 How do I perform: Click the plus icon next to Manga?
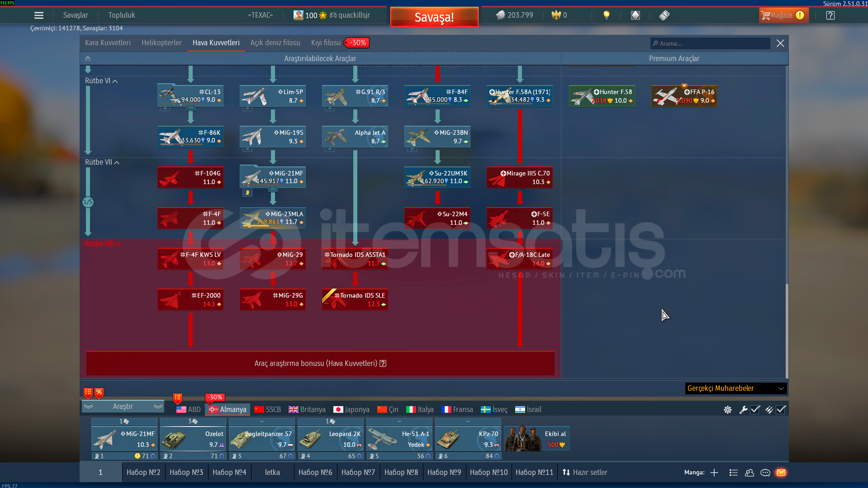(x=714, y=473)
